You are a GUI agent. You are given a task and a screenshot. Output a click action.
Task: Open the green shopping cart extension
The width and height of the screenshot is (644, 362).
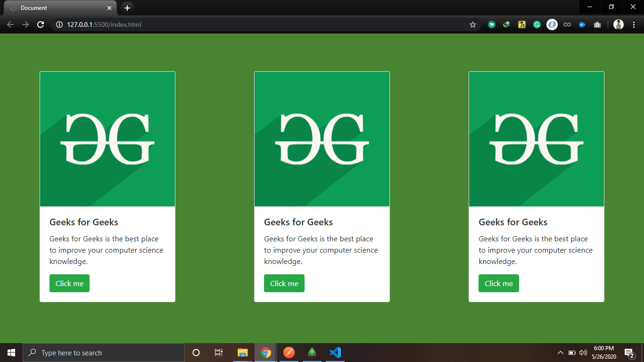492,25
